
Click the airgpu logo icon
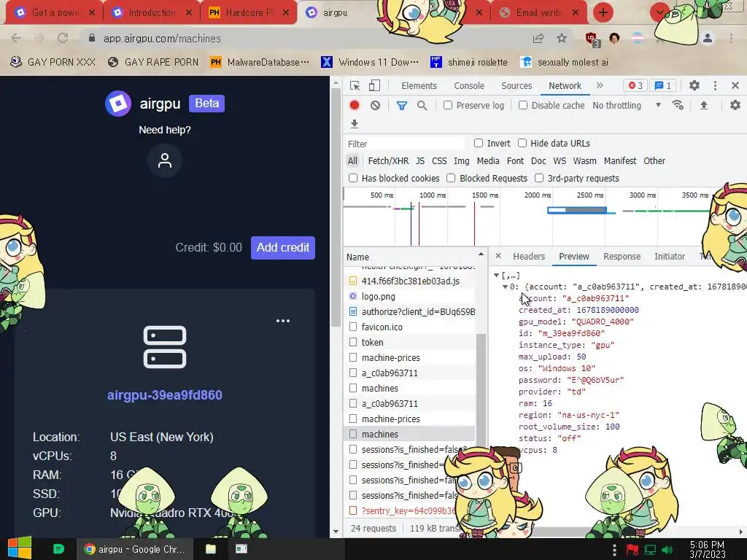pos(118,104)
